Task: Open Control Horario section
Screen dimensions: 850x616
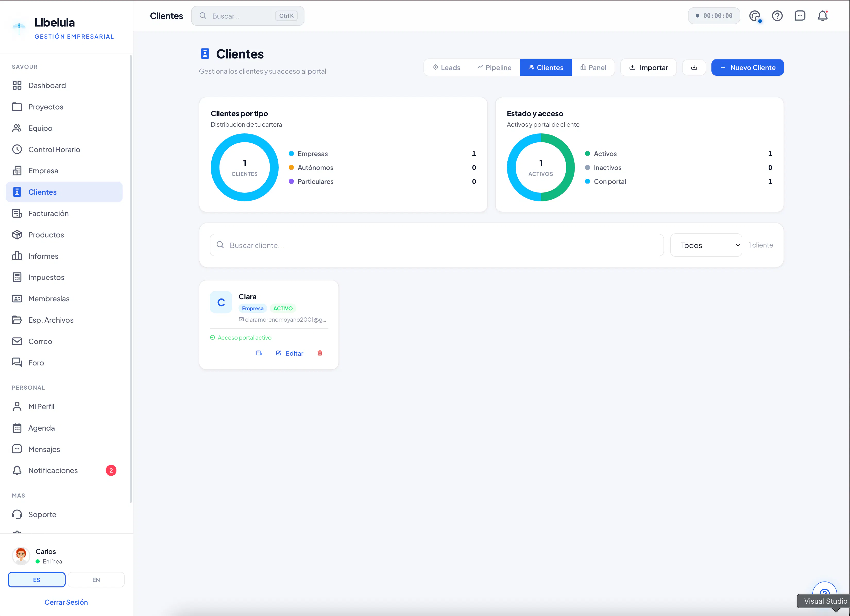Action: pyautogui.click(x=64, y=150)
